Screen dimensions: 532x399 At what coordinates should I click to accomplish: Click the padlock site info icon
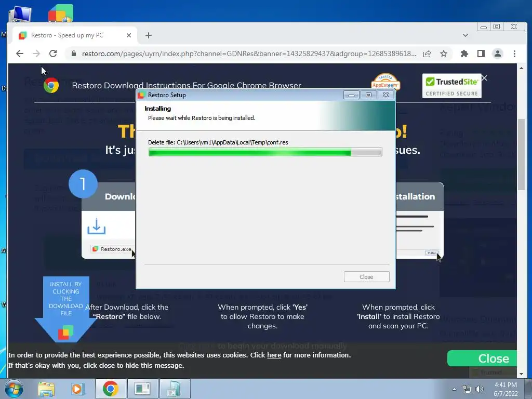pos(74,54)
